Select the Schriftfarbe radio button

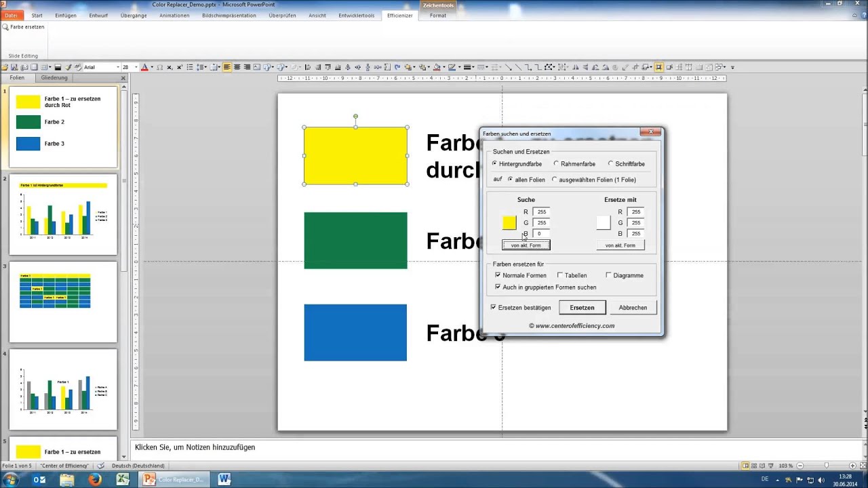(x=610, y=163)
